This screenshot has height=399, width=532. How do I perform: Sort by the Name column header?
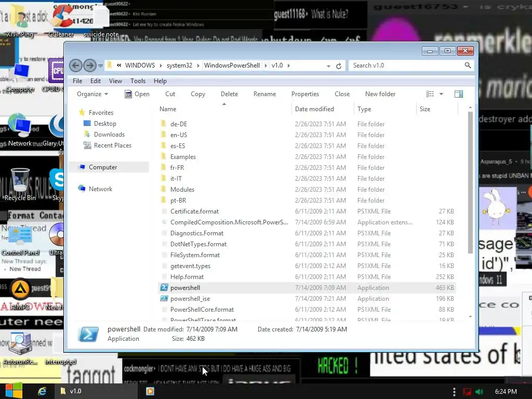[x=224, y=109]
